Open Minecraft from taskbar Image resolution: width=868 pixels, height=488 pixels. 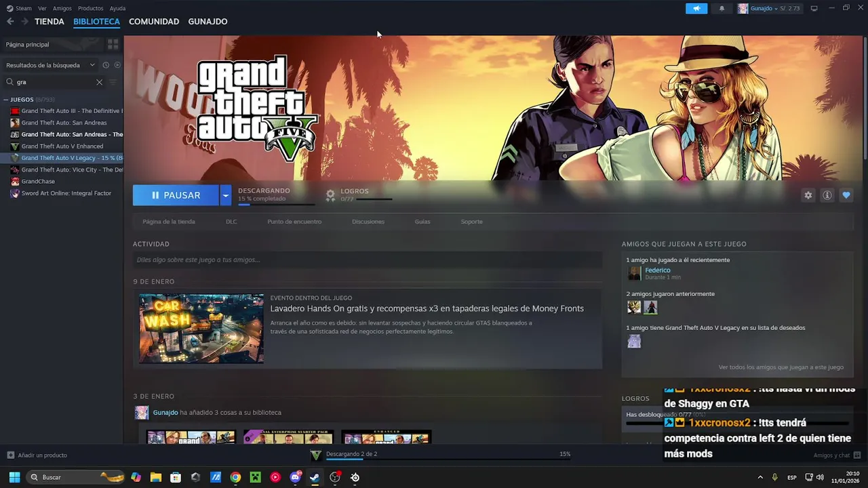click(x=255, y=477)
